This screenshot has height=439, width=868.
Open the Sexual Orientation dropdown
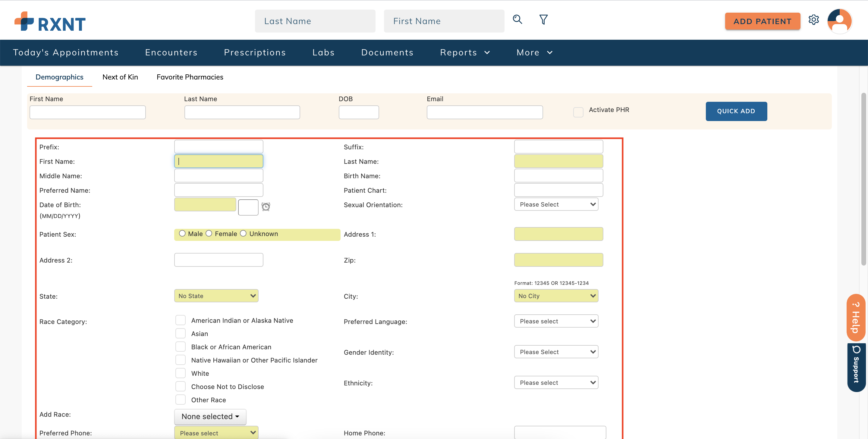click(x=556, y=204)
